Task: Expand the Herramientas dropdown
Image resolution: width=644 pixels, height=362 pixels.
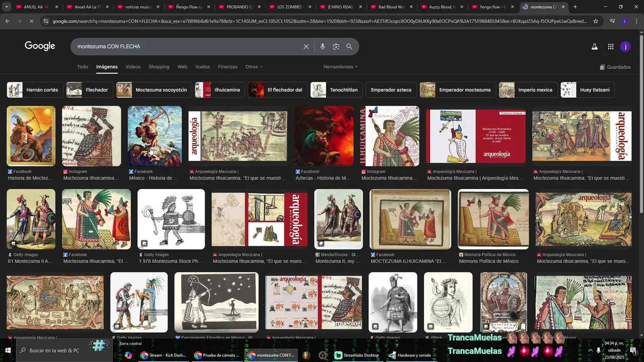Action: [x=341, y=67]
